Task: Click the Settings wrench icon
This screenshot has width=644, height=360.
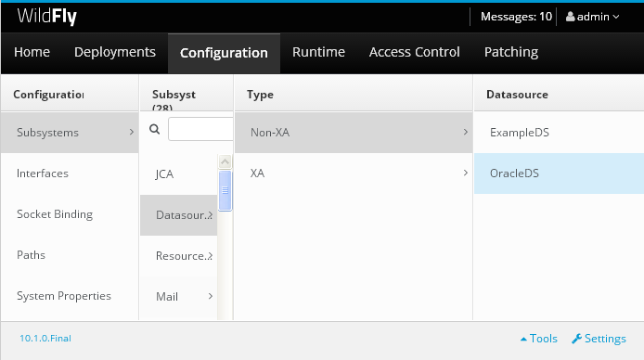Action: (x=576, y=339)
